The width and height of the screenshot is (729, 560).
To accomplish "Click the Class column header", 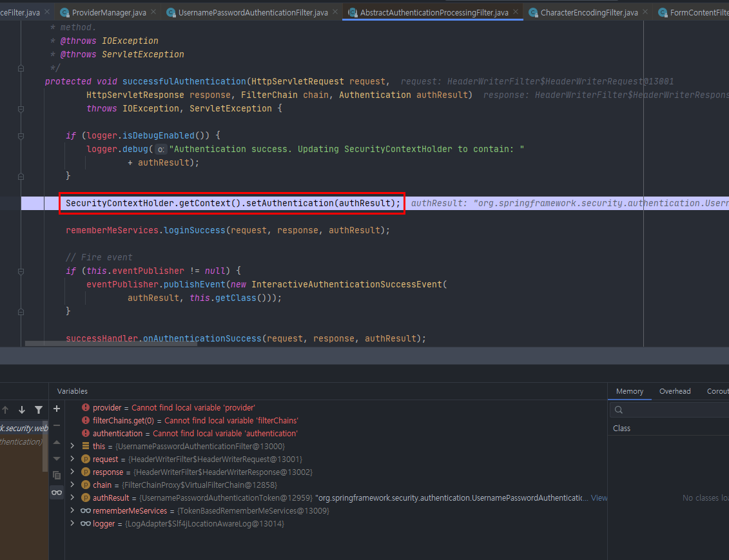I will (621, 429).
